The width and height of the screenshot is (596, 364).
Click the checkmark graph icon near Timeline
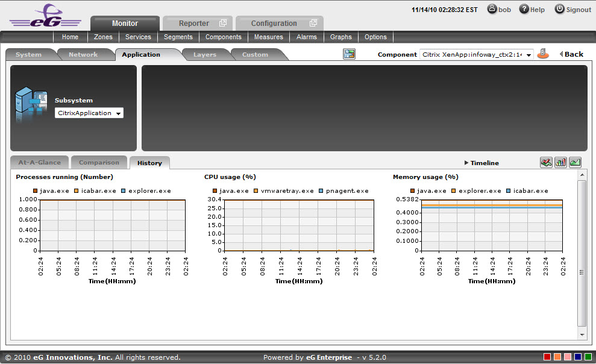pyautogui.click(x=546, y=163)
